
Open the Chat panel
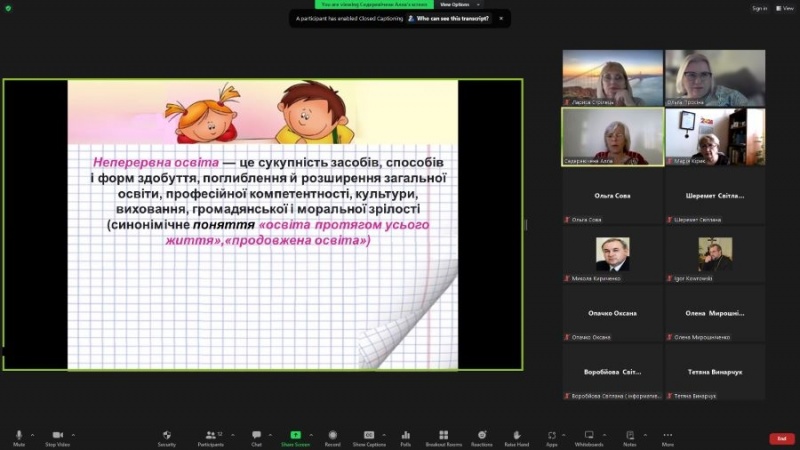point(256,437)
